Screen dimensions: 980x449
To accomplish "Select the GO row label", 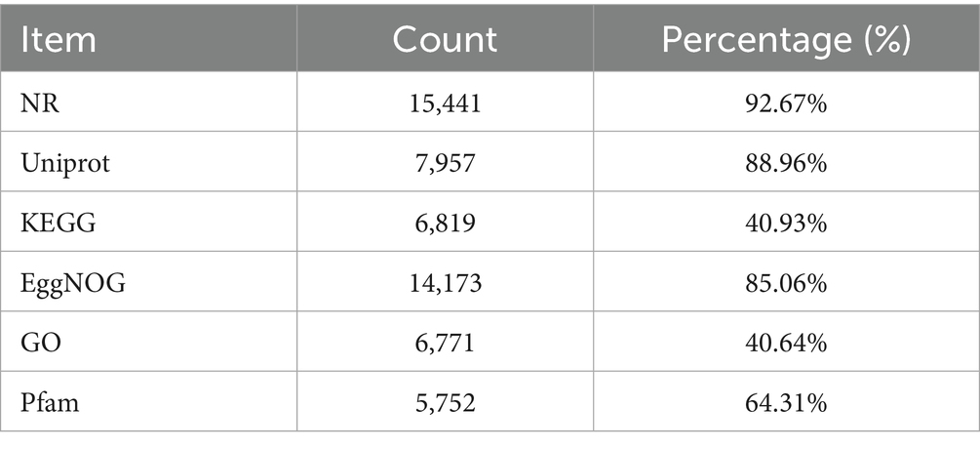I will point(41,344).
